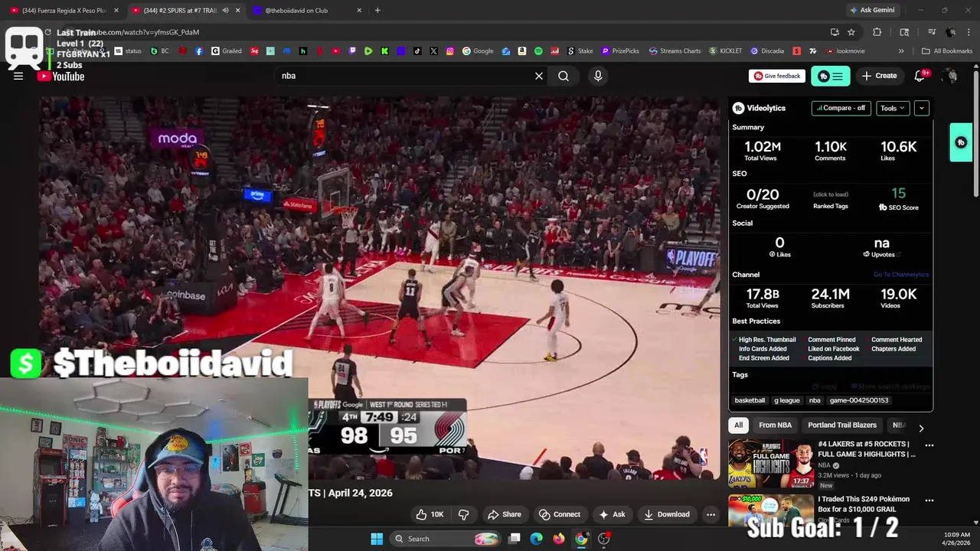Open Task View on the taskbar
Viewport: 980px width, 551px height.
pos(514,539)
